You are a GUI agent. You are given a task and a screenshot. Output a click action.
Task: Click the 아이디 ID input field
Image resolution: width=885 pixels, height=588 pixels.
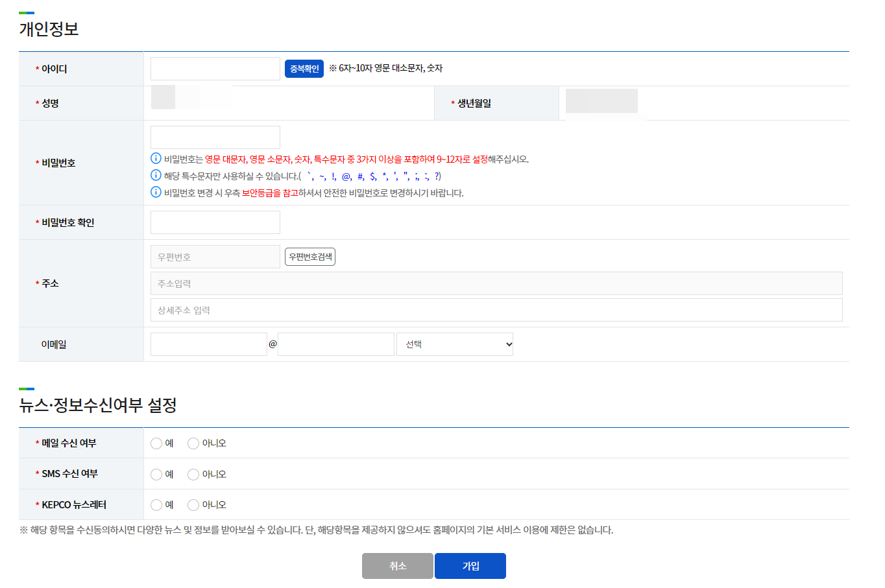pos(215,69)
